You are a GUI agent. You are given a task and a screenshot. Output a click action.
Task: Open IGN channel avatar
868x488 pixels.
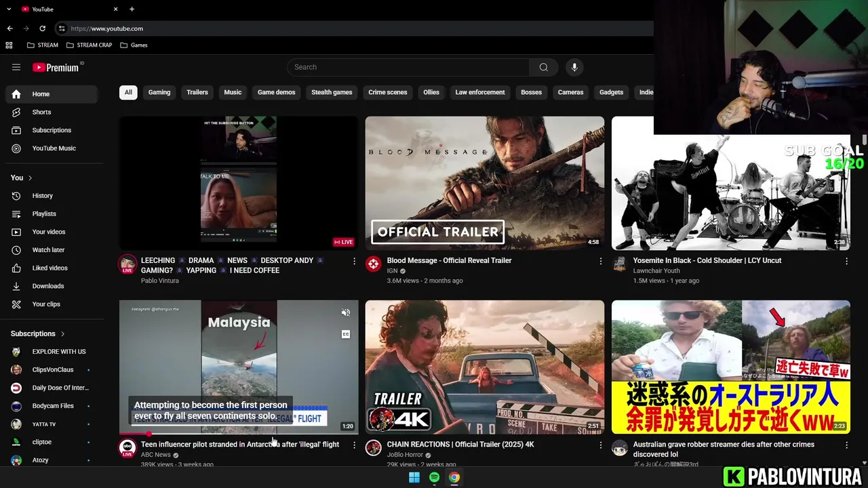click(374, 264)
